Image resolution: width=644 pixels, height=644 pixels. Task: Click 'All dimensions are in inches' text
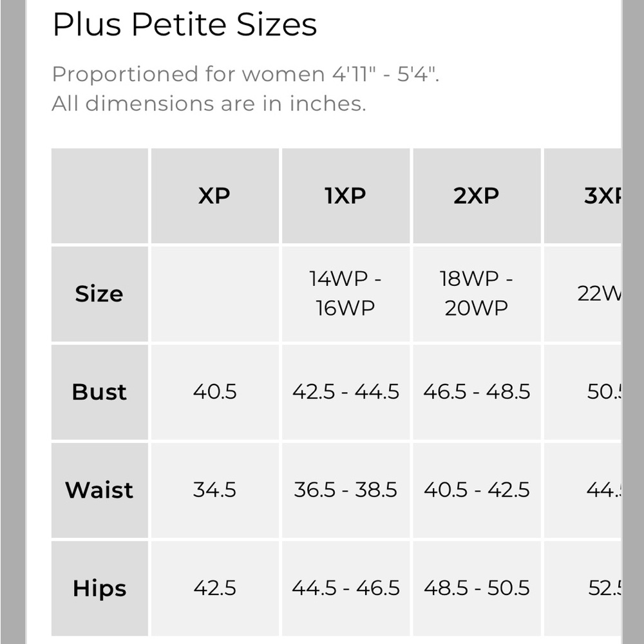click(209, 103)
